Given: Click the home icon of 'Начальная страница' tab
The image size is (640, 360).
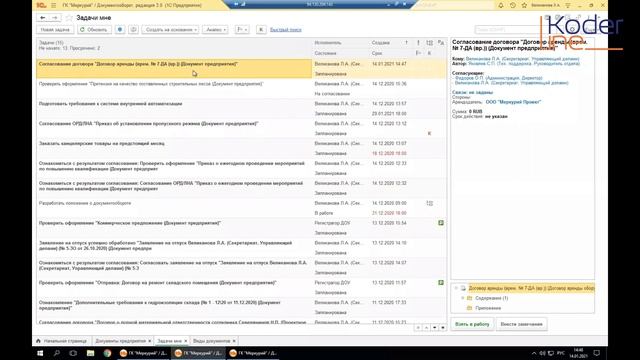Looking at the screenshot, I should pos(38,341).
